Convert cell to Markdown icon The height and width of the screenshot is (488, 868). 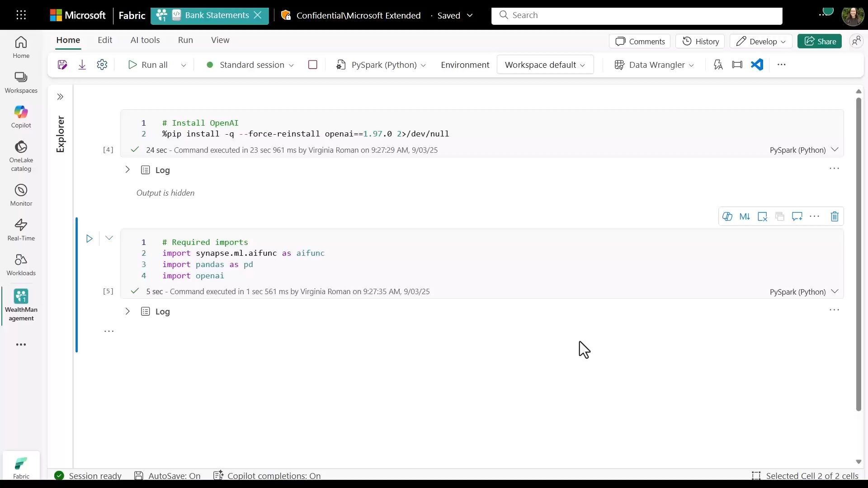pos(745,216)
